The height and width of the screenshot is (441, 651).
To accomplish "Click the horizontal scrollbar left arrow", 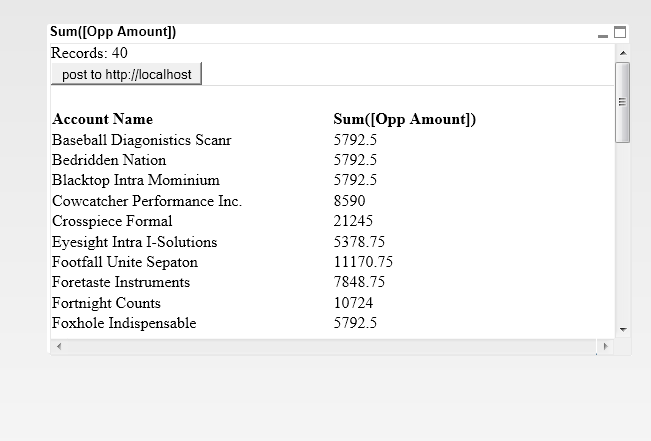I will click(x=58, y=346).
